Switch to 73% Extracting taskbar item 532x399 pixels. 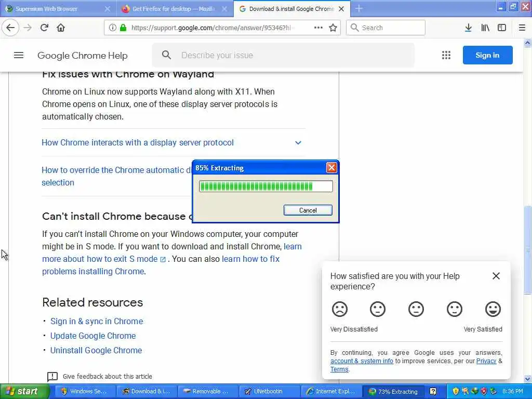click(393, 391)
